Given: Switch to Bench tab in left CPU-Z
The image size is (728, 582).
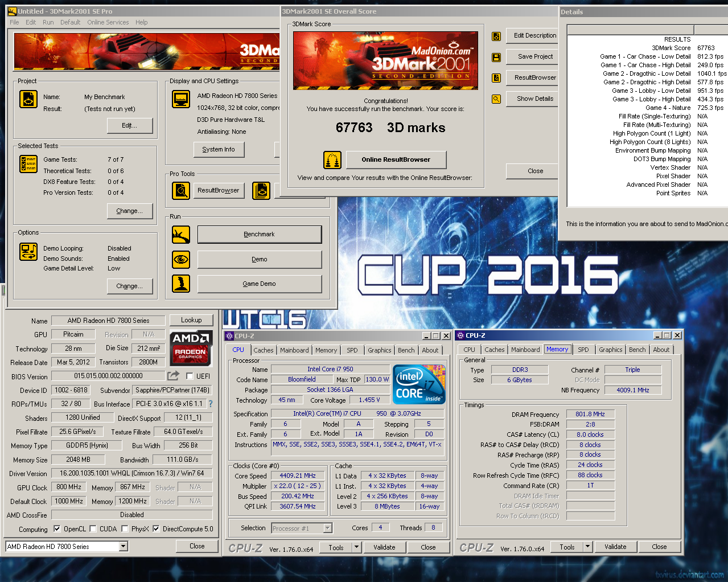Looking at the screenshot, I should [406, 350].
